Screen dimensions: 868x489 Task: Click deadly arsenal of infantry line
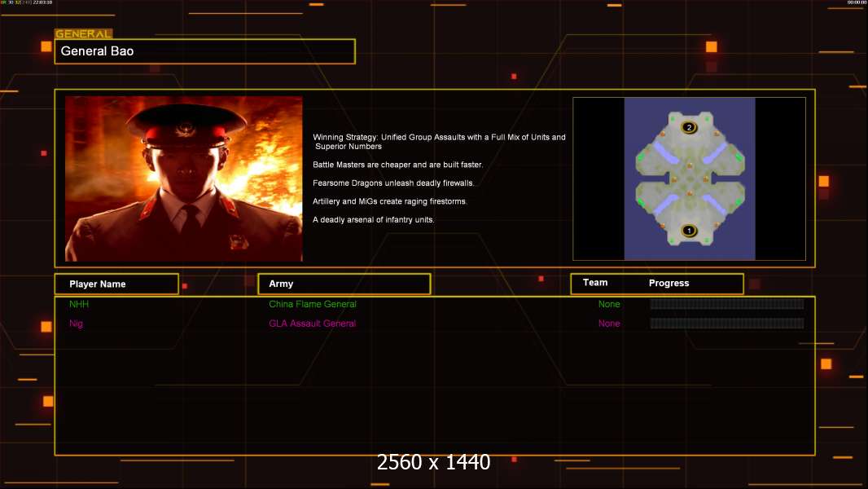(374, 219)
